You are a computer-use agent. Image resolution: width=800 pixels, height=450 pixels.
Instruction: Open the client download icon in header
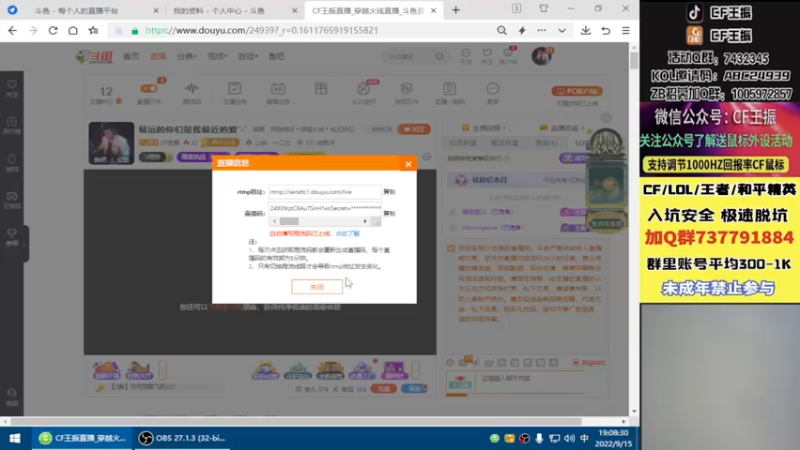point(508,55)
